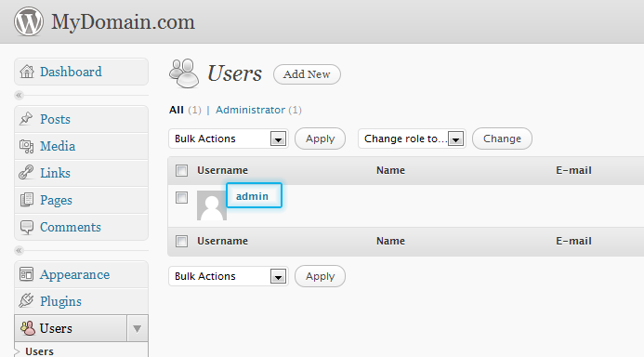
Task: Click the Change role button
Action: pos(502,139)
